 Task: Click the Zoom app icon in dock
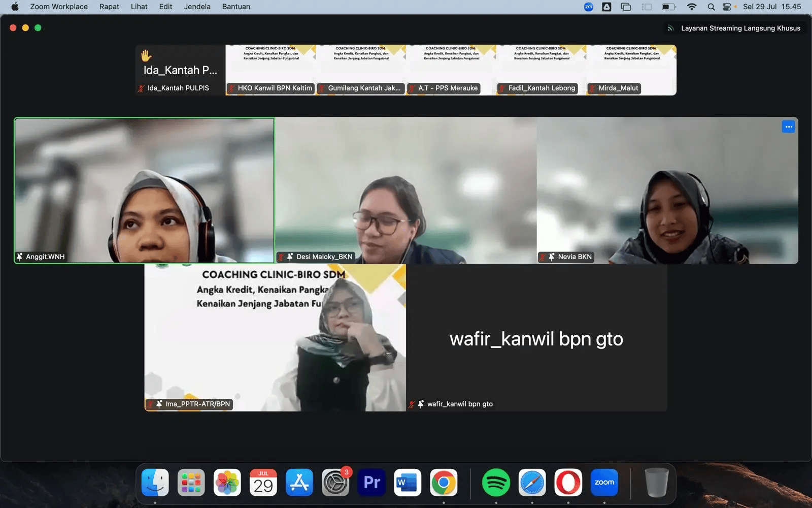click(604, 483)
